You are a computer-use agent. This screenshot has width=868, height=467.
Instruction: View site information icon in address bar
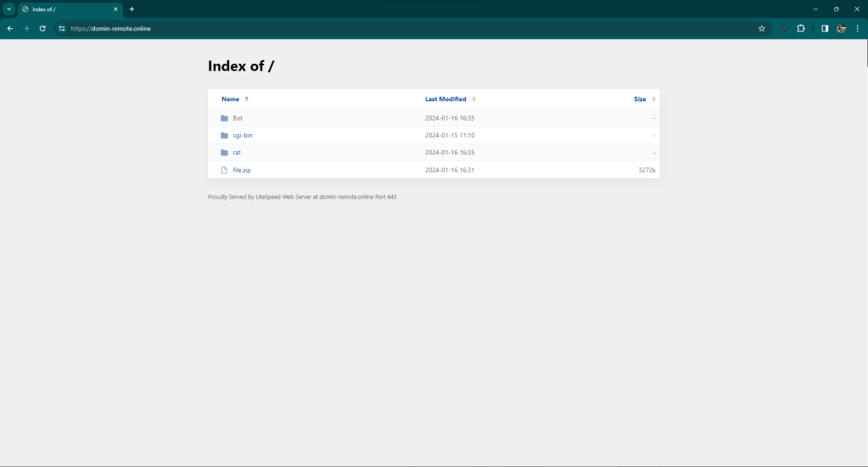(x=61, y=28)
